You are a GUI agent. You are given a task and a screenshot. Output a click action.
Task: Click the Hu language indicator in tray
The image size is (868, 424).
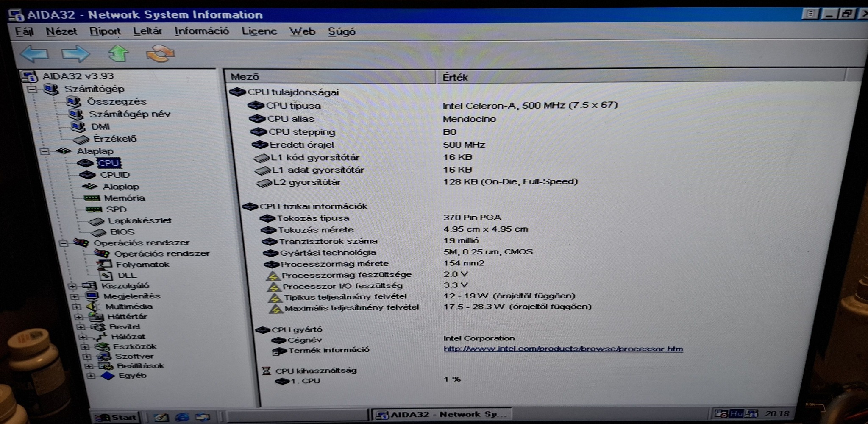point(736,413)
